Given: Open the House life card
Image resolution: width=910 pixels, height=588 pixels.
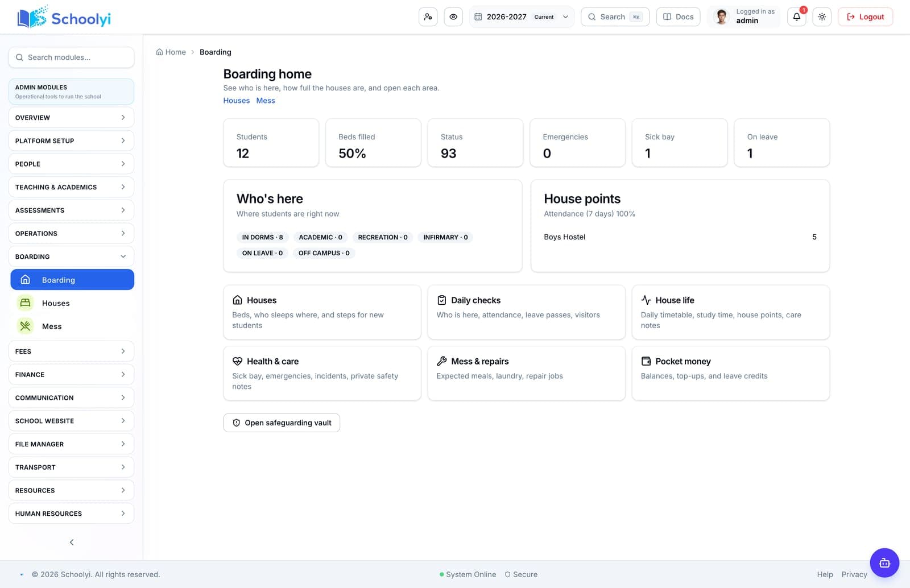Looking at the screenshot, I should point(731,312).
